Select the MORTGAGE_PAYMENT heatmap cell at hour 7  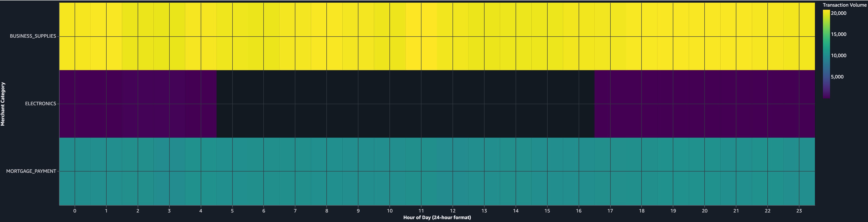click(x=295, y=171)
